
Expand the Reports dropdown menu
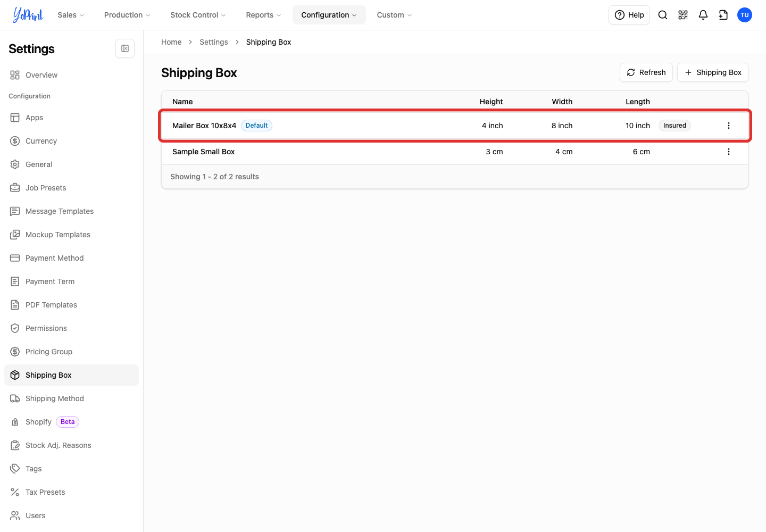pos(263,15)
